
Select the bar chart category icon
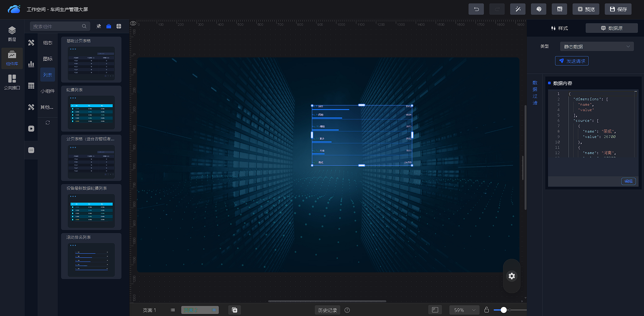point(31,64)
